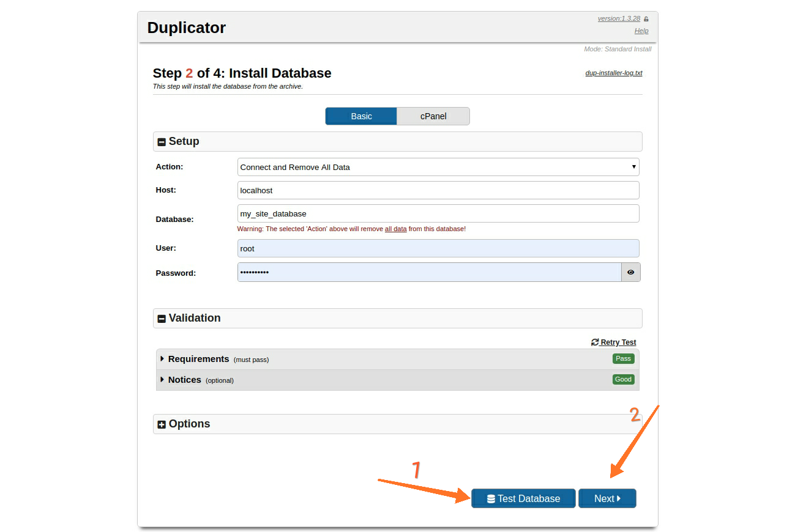The image size is (795, 532).
Task: Click the 'Step 2 of 4: Install Database' heading
Action: (242, 73)
